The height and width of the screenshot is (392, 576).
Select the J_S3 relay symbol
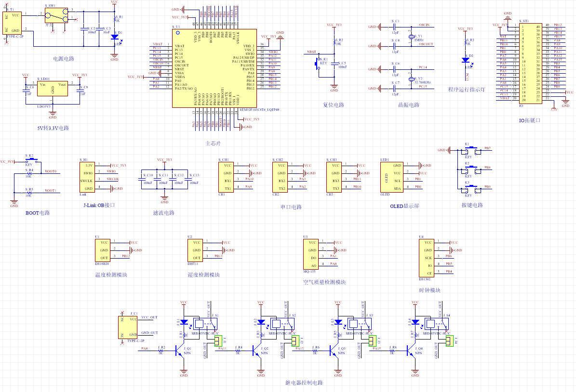tap(360, 324)
